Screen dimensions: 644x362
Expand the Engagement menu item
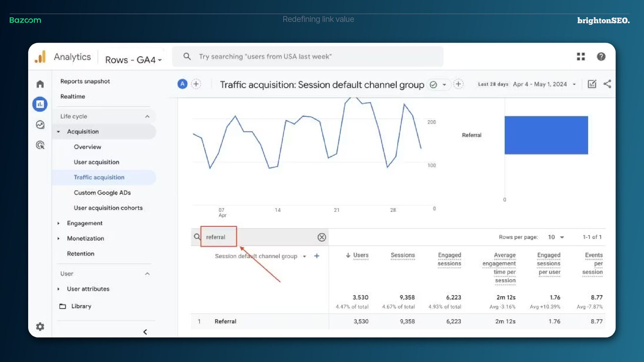tap(85, 223)
